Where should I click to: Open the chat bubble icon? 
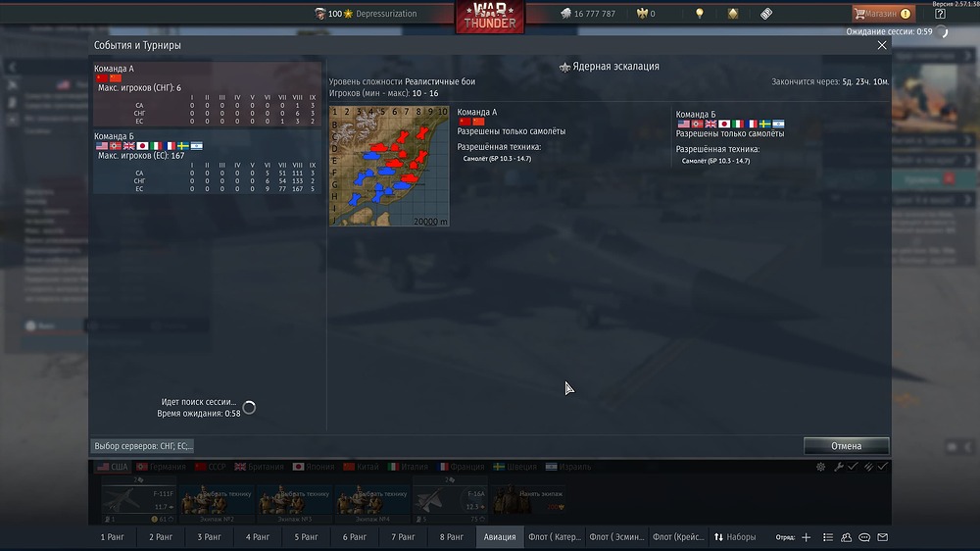pyautogui.click(x=864, y=537)
